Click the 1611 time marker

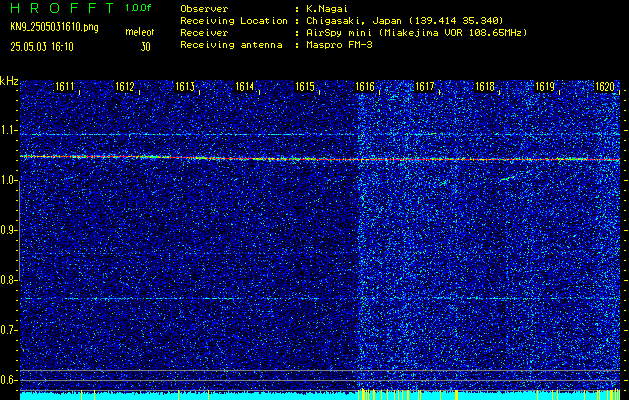pos(65,86)
